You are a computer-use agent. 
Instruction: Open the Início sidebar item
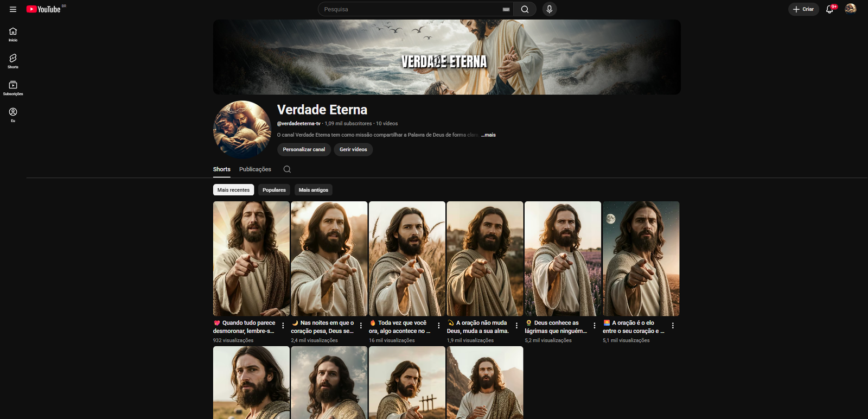13,34
